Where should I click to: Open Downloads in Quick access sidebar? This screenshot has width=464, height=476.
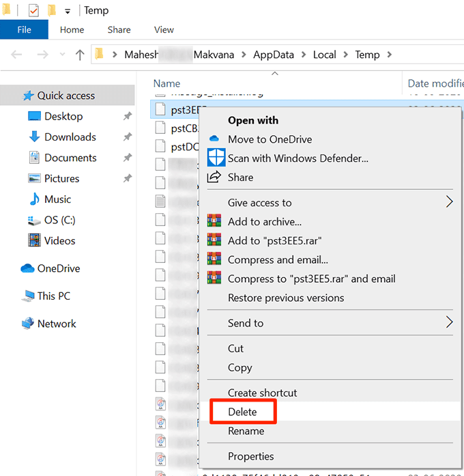pyautogui.click(x=70, y=137)
